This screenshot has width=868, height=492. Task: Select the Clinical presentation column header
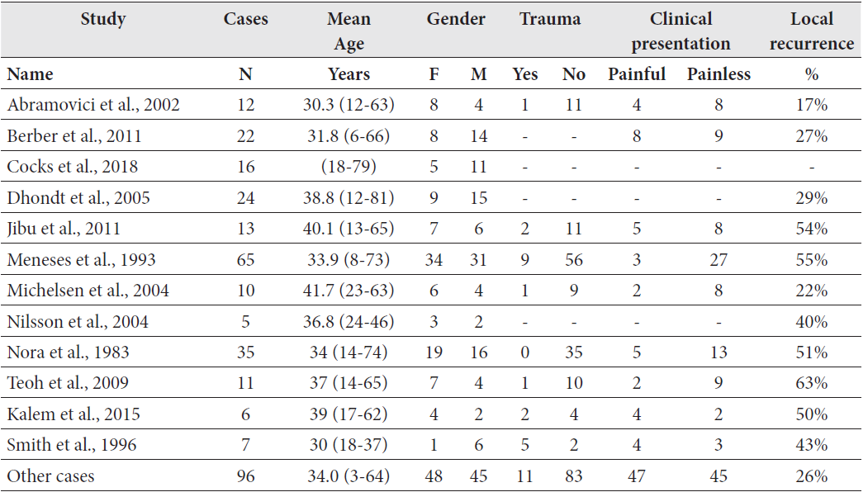(680, 31)
